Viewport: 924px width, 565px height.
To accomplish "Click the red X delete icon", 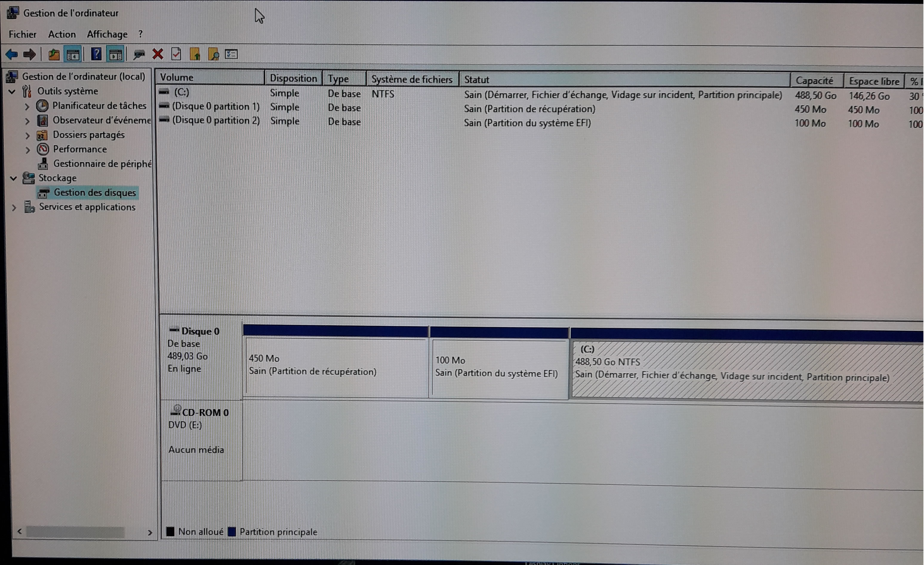I will (158, 54).
